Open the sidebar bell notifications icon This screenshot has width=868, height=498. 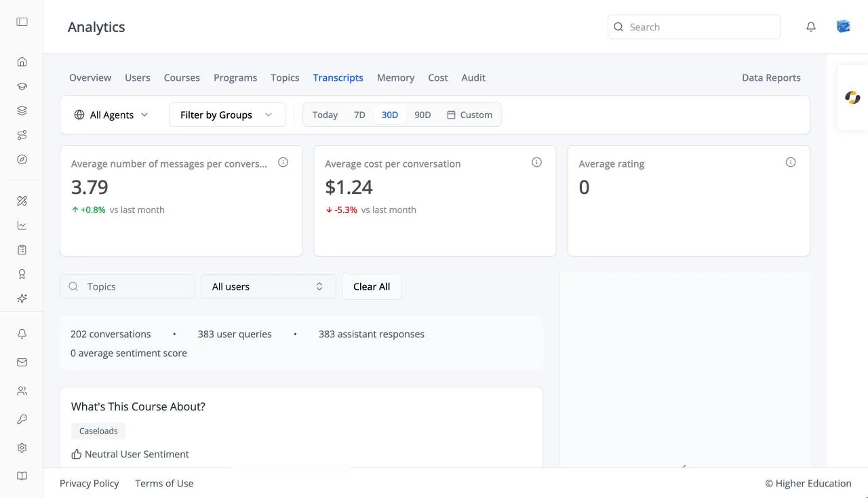[x=22, y=334]
